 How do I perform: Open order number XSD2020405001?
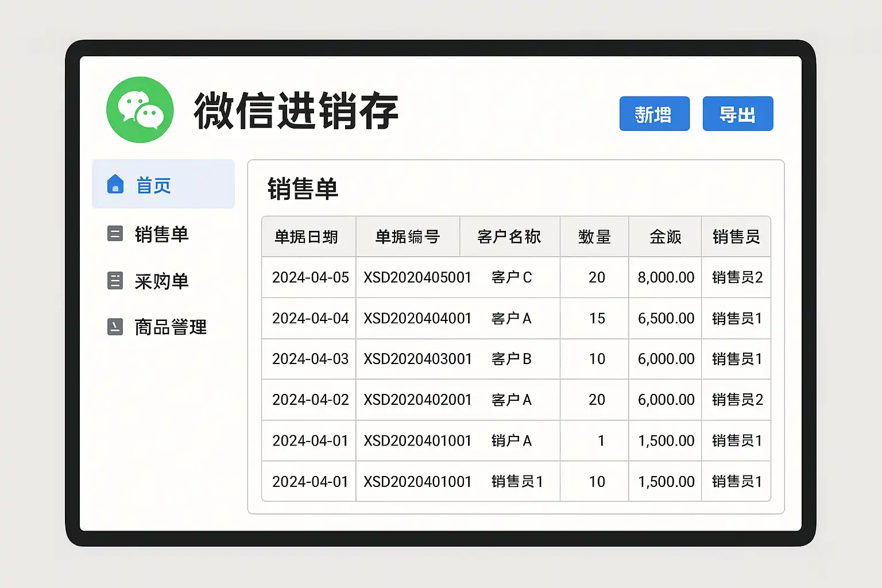pyautogui.click(x=417, y=277)
